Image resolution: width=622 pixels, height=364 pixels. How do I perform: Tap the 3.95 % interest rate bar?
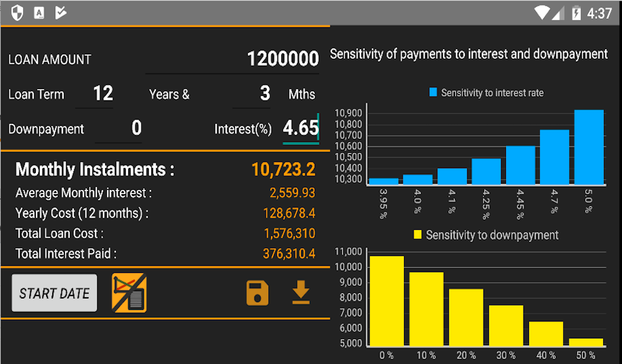[384, 181]
